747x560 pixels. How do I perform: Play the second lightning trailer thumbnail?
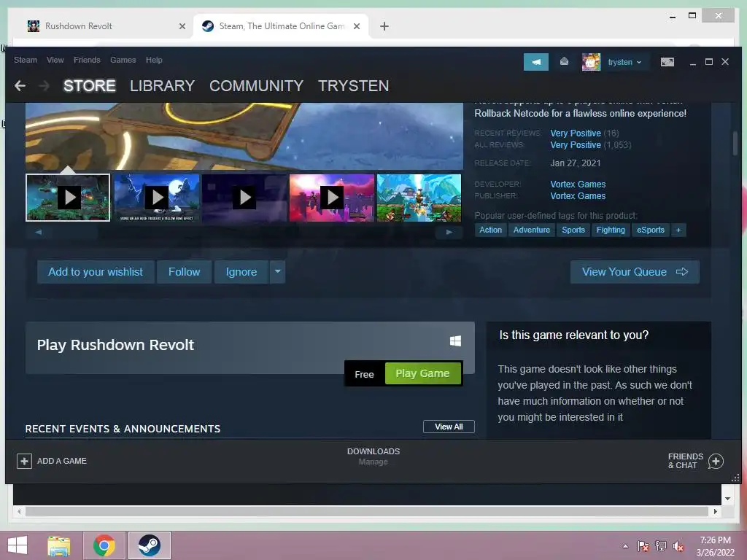[156, 198]
